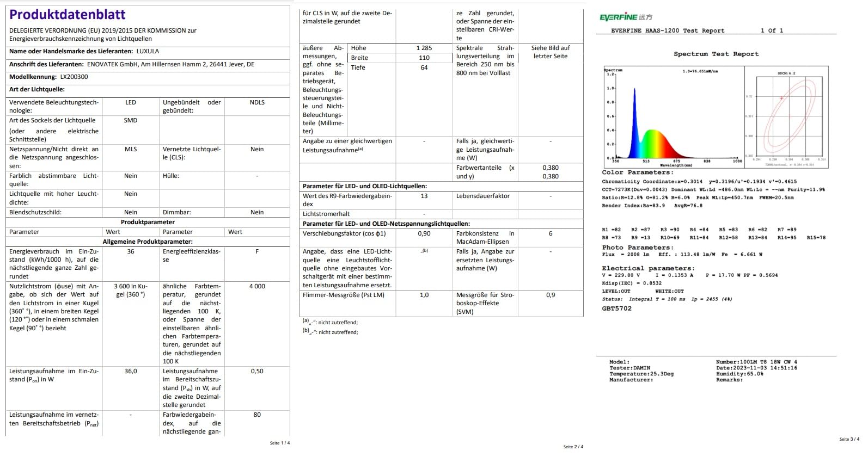
Task: Click the "1 Of 1" page indicator
Action: [x=772, y=30]
